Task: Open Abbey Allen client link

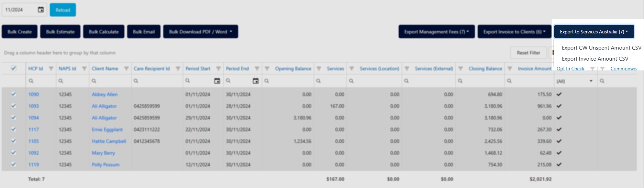Action: click(104, 94)
